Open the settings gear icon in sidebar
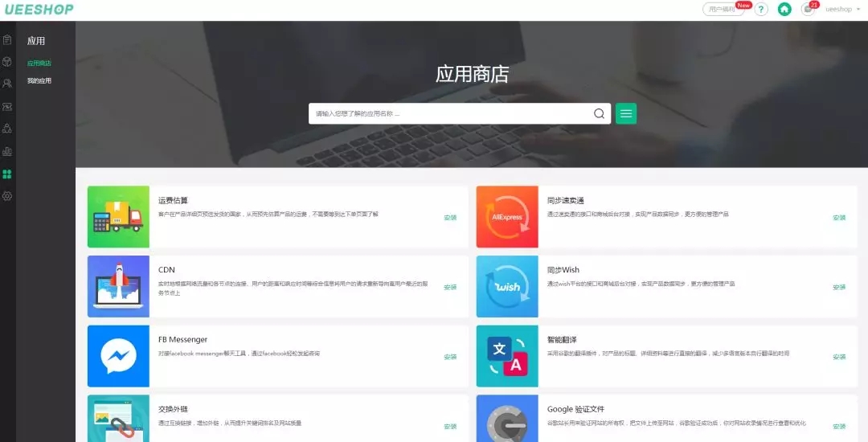868x442 pixels. [7, 196]
